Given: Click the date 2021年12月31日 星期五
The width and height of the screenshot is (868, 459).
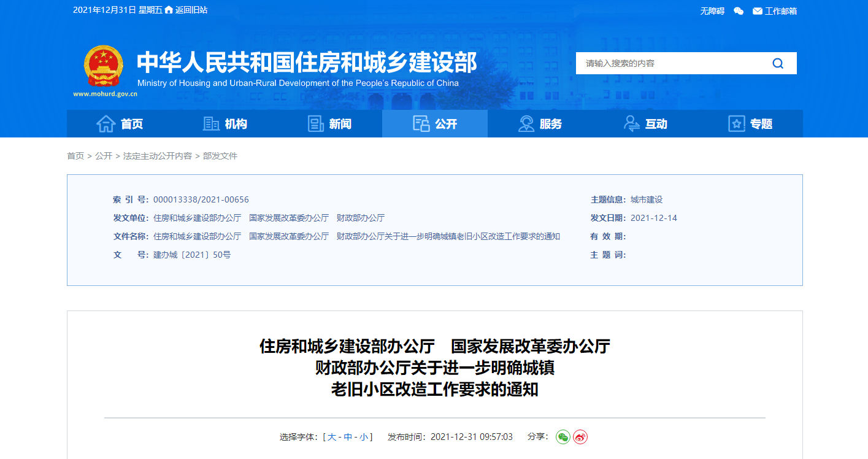Looking at the screenshot, I should tap(118, 10).
